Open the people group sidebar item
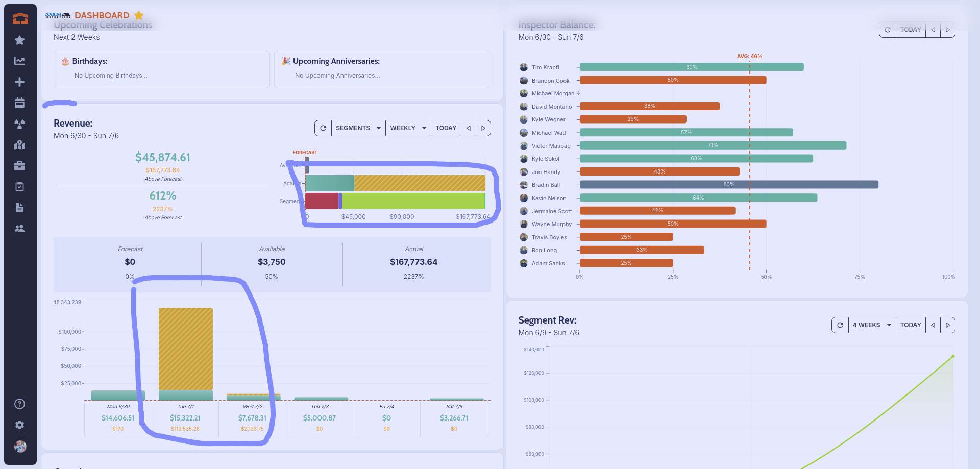980x469 pixels. pyautogui.click(x=19, y=229)
